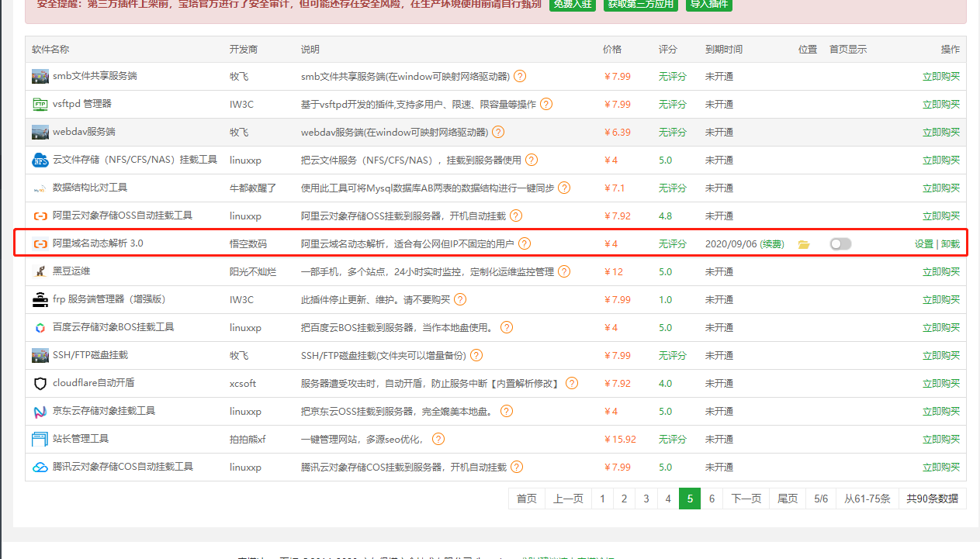Click the 阿里云对象存储OSS自动挂载工具 plugin icon
This screenshot has height=559, width=980.
point(40,216)
